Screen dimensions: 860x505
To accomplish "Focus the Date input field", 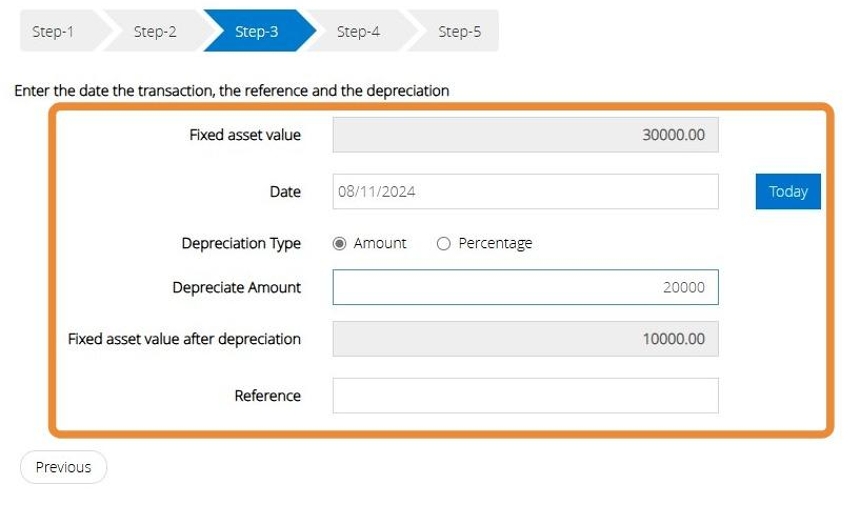I will [525, 192].
